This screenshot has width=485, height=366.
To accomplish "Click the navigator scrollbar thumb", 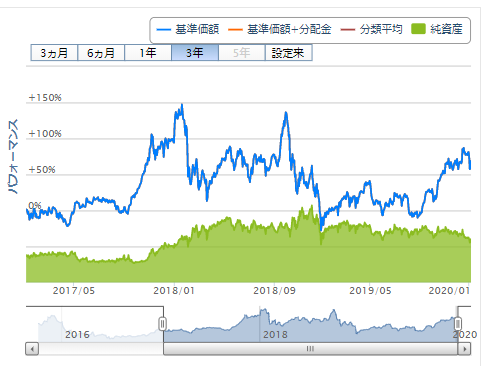I will (311, 349).
